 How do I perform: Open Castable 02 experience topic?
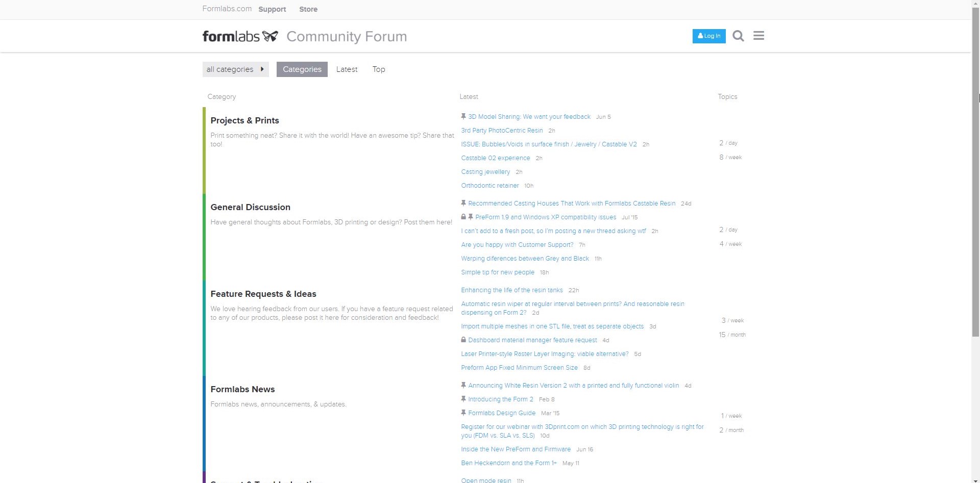[496, 158]
